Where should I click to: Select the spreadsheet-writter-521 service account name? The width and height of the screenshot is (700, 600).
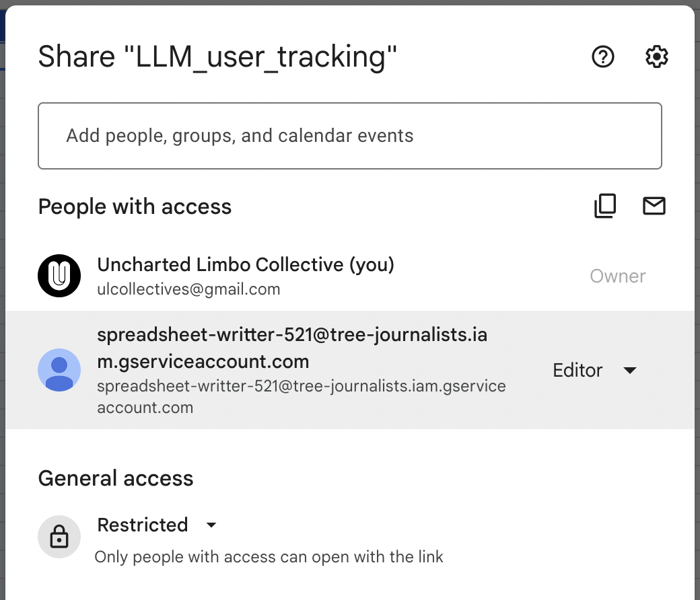point(292,348)
